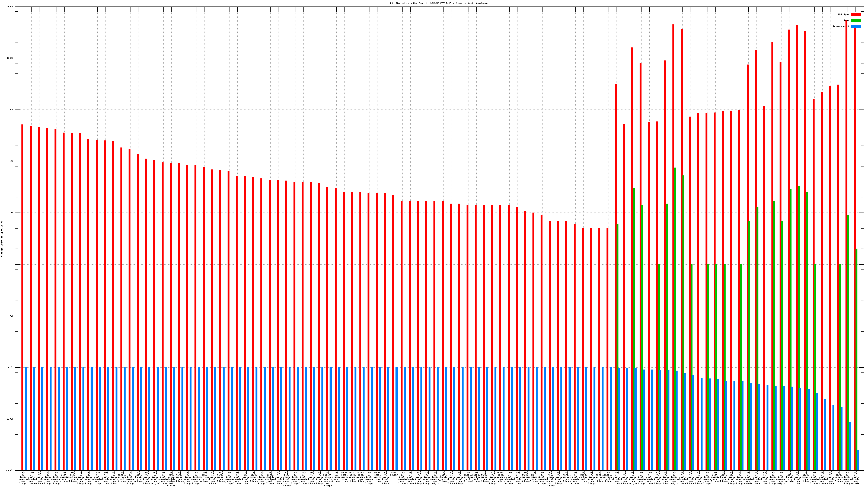
Task: Click the 0.0001 y-axis tick label
Action: 10,470
